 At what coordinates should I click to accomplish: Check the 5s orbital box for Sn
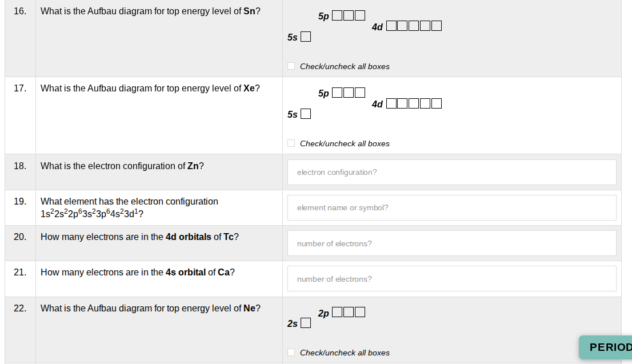pos(306,36)
